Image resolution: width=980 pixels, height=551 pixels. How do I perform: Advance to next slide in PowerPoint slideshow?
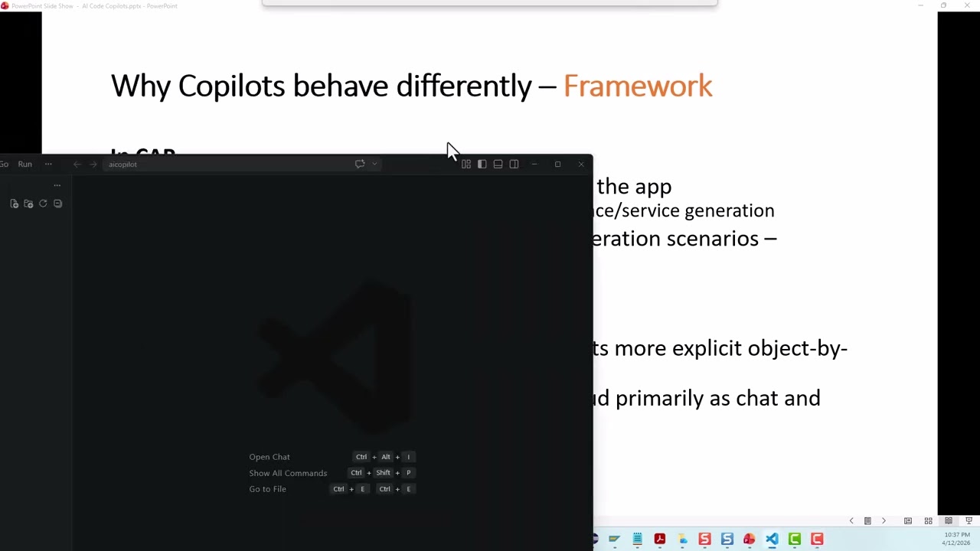[884, 521]
